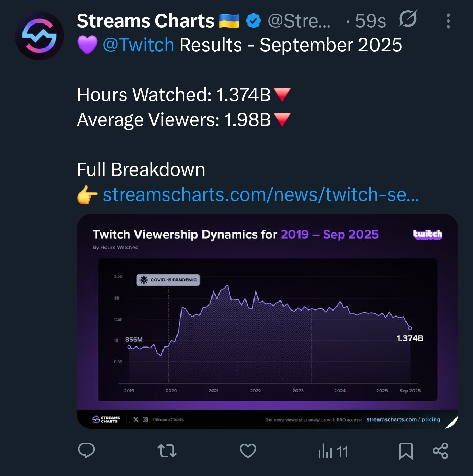Follow the streamscharts.com news link

click(261, 195)
